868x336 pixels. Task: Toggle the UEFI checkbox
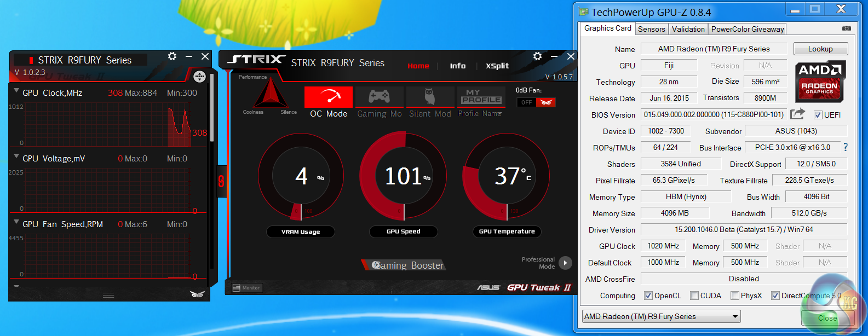coord(818,115)
